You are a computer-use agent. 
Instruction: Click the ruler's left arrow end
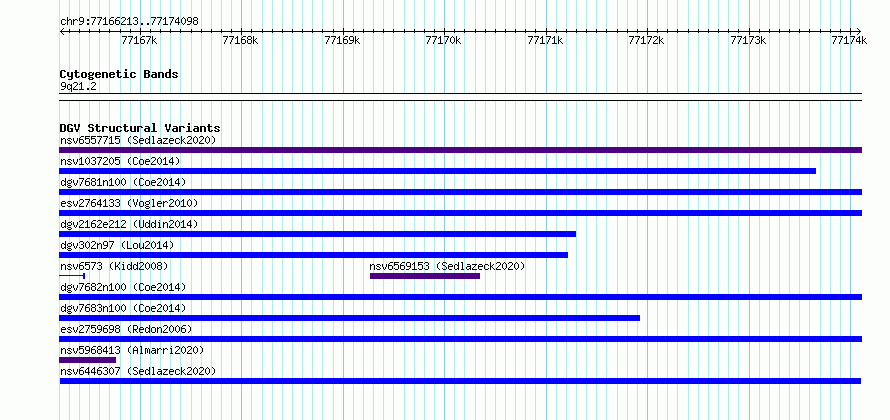(x=62, y=31)
